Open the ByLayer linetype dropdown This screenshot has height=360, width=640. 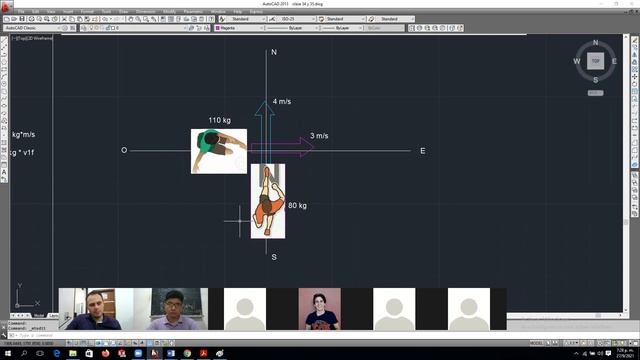coord(292,28)
